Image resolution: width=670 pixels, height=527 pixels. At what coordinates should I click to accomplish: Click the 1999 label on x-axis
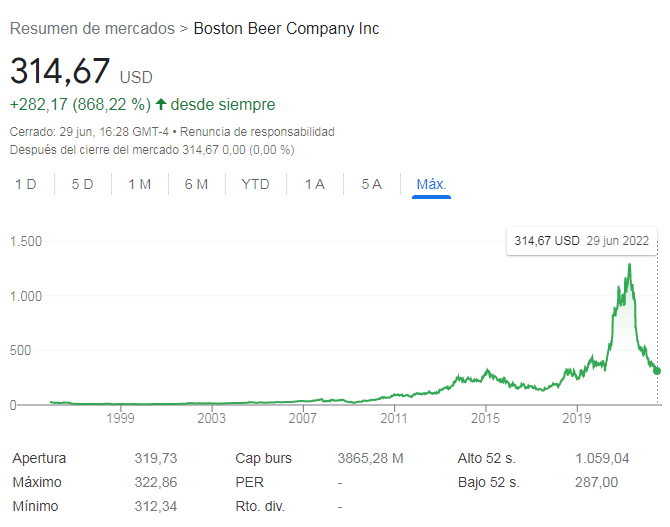(120, 418)
